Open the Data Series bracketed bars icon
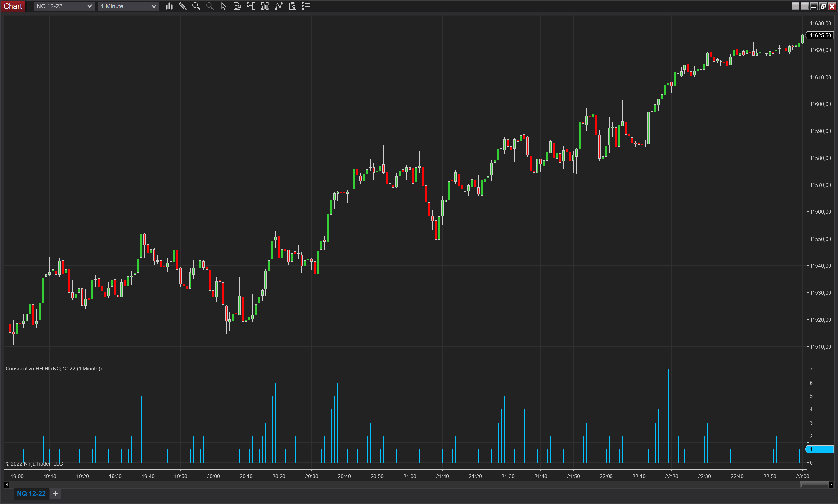Image resolution: width=838 pixels, height=504 pixels. [265, 6]
